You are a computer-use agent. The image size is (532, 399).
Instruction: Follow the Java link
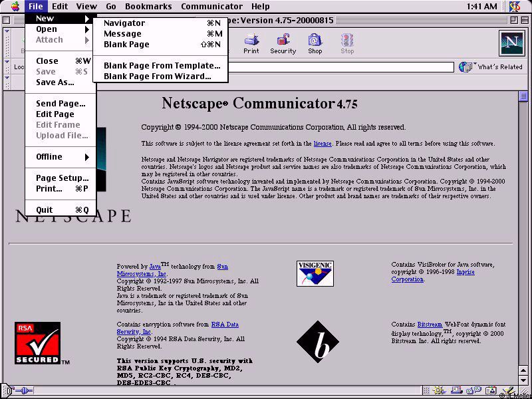(x=155, y=267)
